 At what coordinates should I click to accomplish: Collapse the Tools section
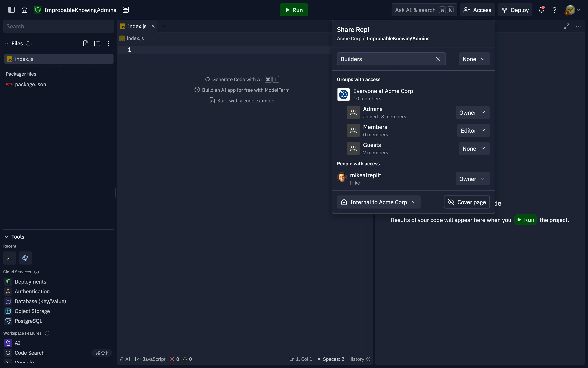[x=7, y=237]
